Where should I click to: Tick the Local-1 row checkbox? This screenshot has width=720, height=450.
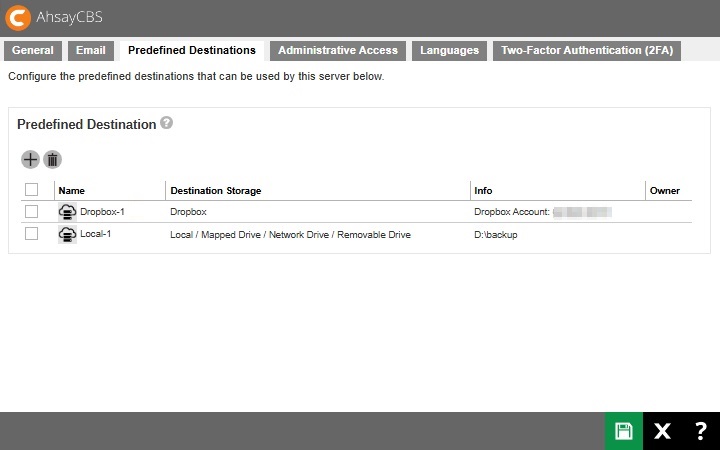pos(31,234)
